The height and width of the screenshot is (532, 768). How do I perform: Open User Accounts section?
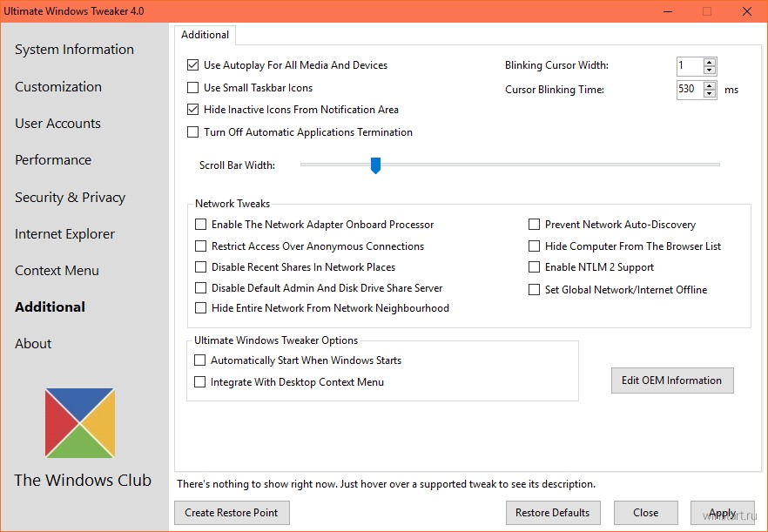(57, 124)
